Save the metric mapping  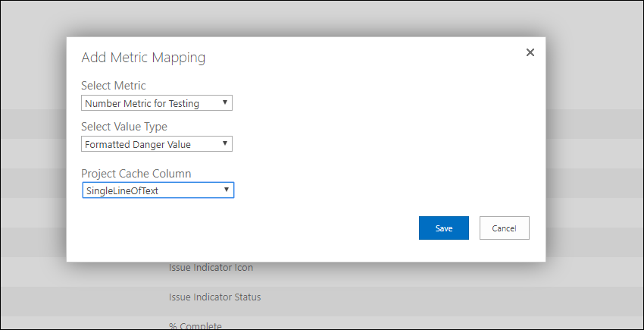pos(443,228)
